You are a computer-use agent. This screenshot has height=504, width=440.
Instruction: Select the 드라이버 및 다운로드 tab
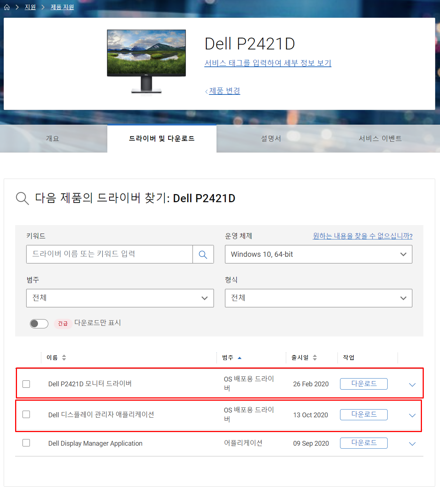pyautogui.click(x=162, y=138)
